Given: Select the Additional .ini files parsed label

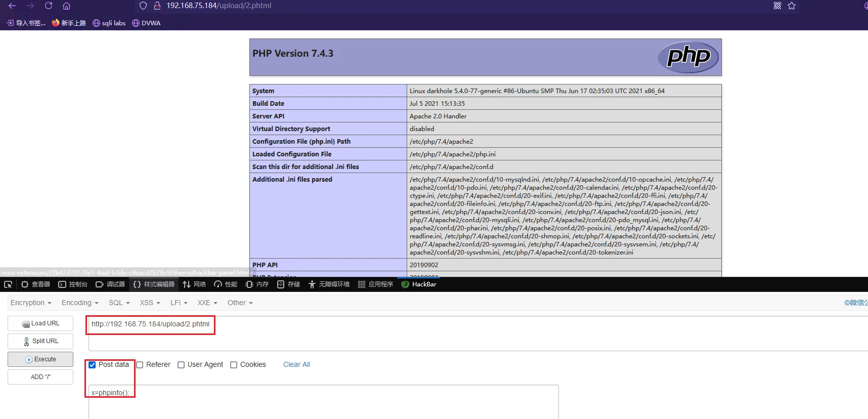Looking at the screenshot, I should [292, 180].
